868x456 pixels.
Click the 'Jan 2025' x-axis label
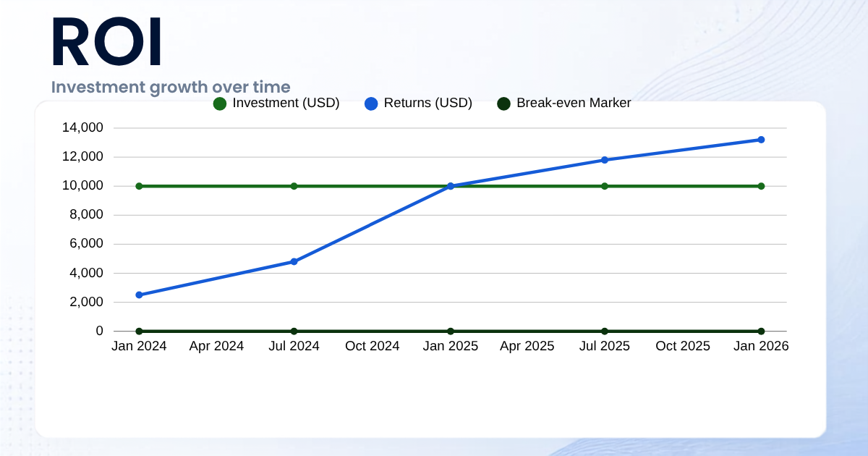451,346
